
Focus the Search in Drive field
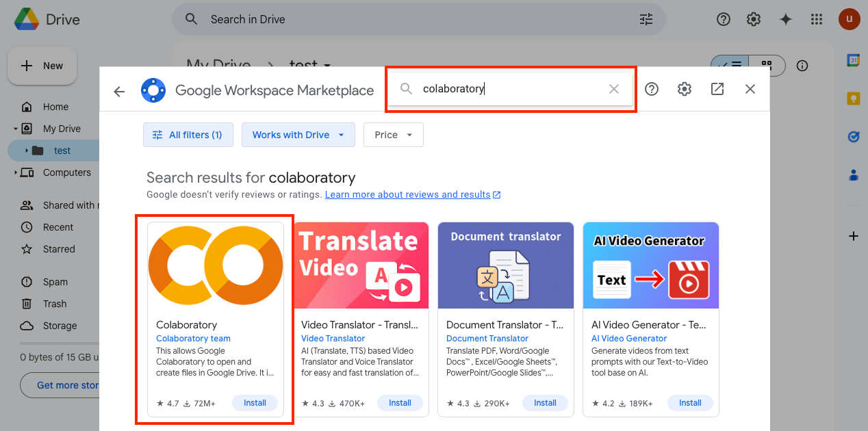419,19
